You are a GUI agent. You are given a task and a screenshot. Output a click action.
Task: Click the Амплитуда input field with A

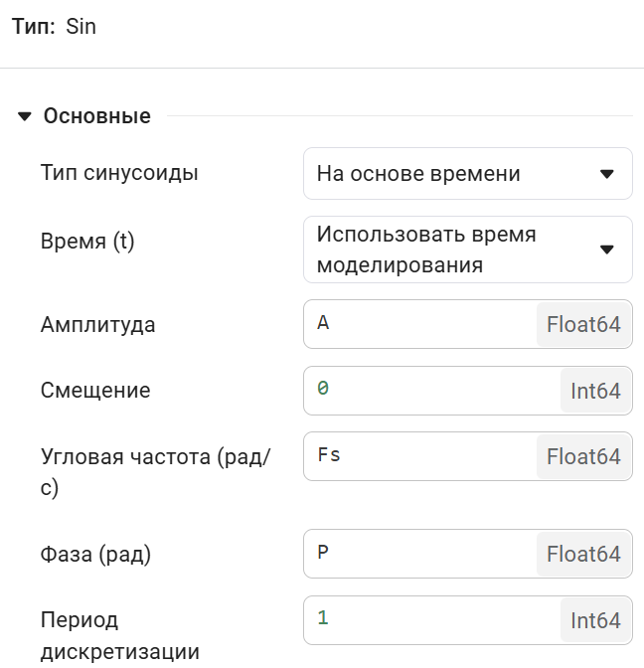point(419,324)
